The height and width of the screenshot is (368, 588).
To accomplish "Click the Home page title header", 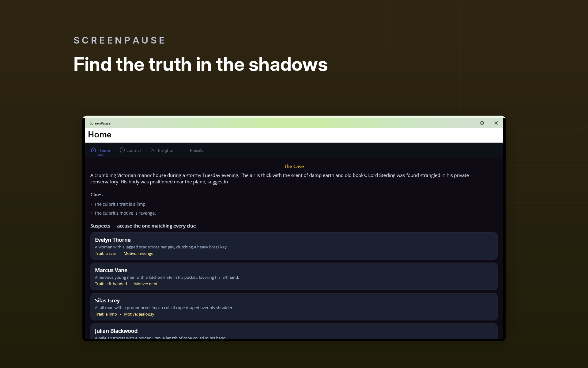I will [x=100, y=135].
